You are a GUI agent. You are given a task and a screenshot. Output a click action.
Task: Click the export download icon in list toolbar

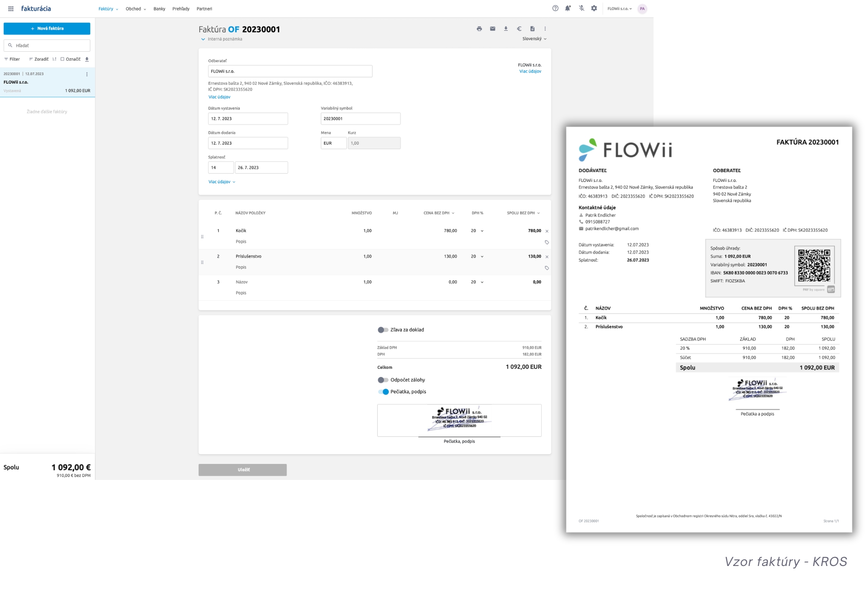(87, 59)
